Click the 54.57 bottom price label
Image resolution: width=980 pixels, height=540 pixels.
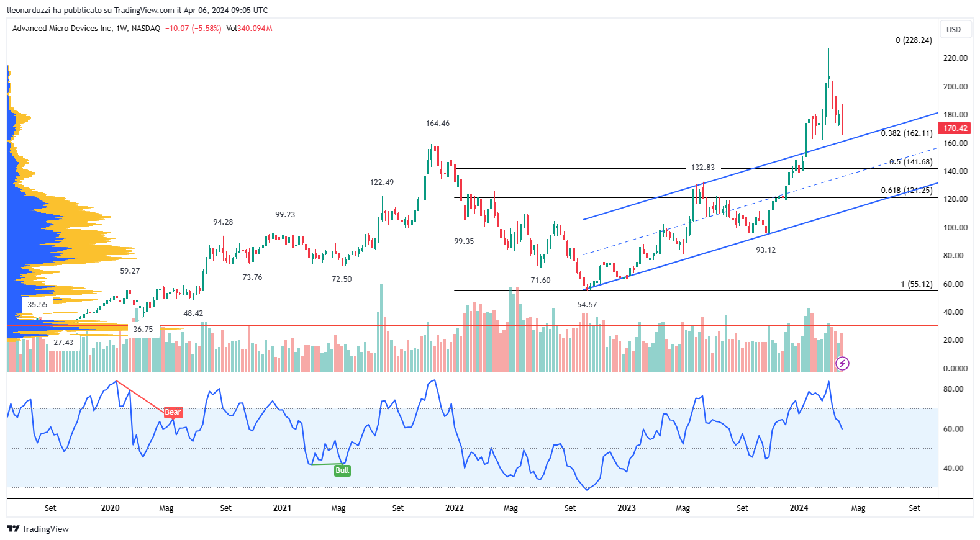tap(587, 305)
